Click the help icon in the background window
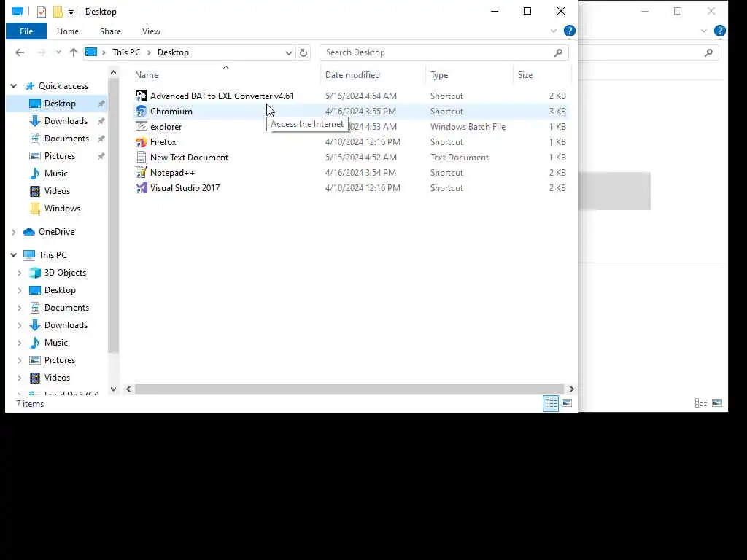The width and height of the screenshot is (747, 560). click(720, 31)
